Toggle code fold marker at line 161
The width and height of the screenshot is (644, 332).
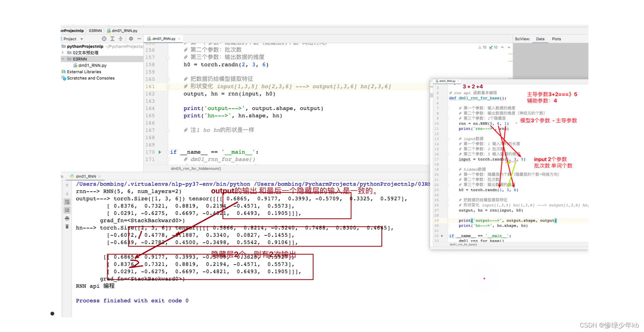[168, 87]
